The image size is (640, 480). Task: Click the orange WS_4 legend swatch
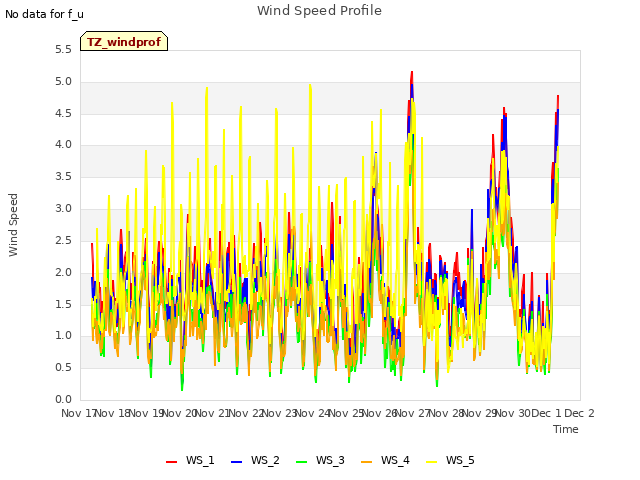[367, 462]
